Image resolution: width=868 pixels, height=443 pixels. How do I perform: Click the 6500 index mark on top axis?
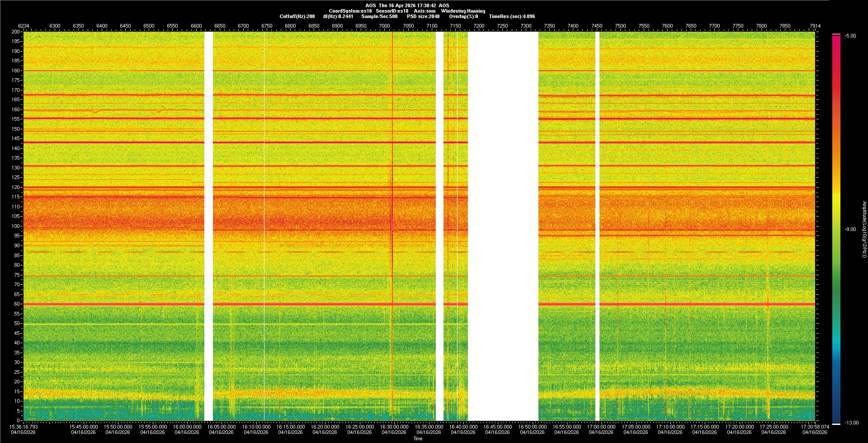point(149,26)
